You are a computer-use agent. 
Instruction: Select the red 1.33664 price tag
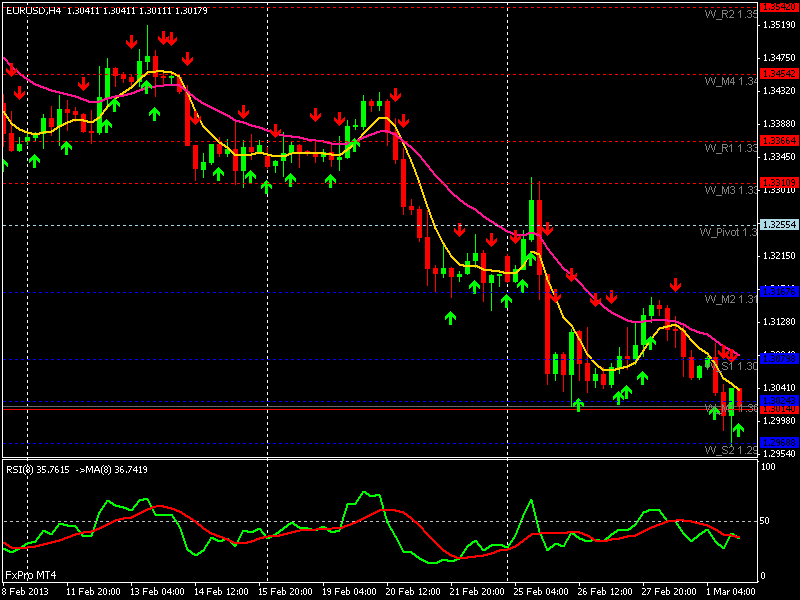(x=779, y=140)
